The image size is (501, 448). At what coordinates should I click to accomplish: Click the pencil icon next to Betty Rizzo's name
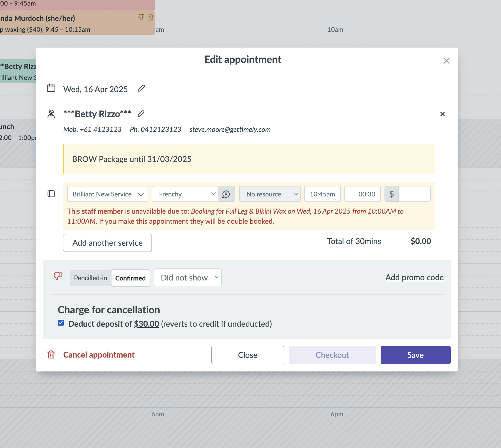click(141, 114)
